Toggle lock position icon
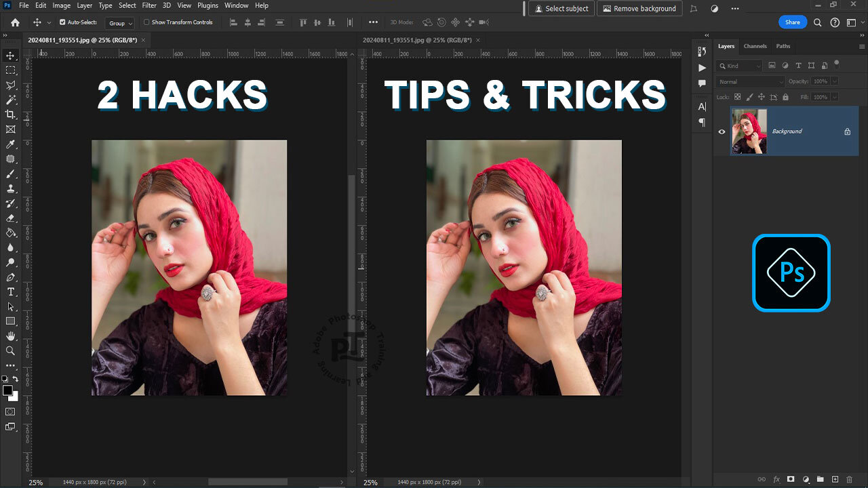The image size is (868, 488). point(761,98)
